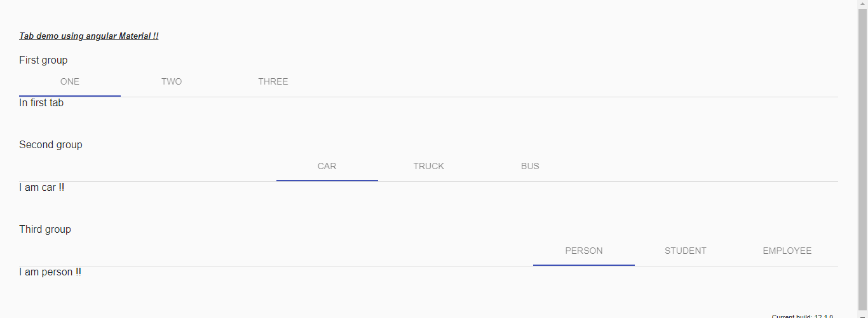Image resolution: width=868 pixels, height=318 pixels.
Task: Select the PERSON tab
Action: pos(584,251)
